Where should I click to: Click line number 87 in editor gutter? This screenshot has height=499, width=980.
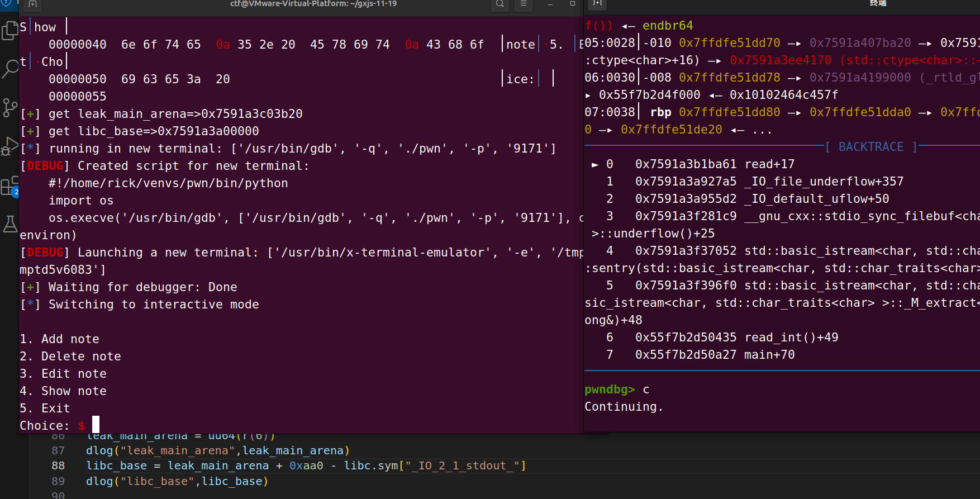click(58, 450)
